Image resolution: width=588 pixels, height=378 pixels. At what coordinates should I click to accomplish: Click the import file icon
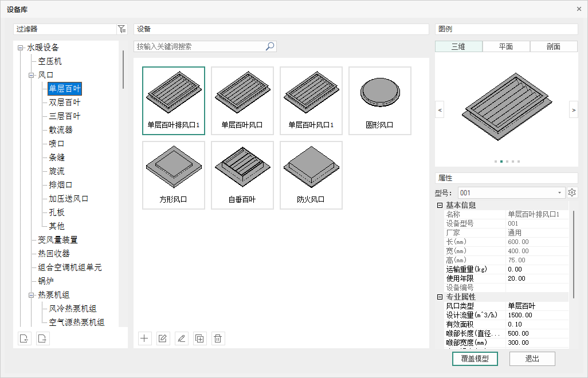[x=24, y=338]
